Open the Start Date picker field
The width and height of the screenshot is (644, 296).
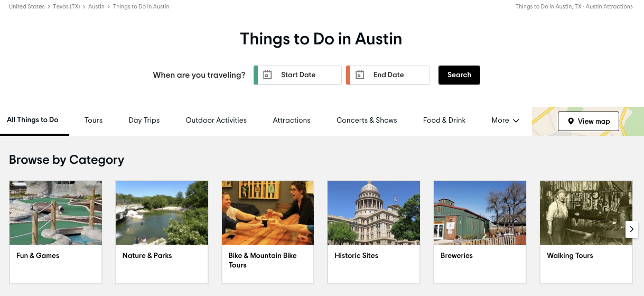(298, 75)
